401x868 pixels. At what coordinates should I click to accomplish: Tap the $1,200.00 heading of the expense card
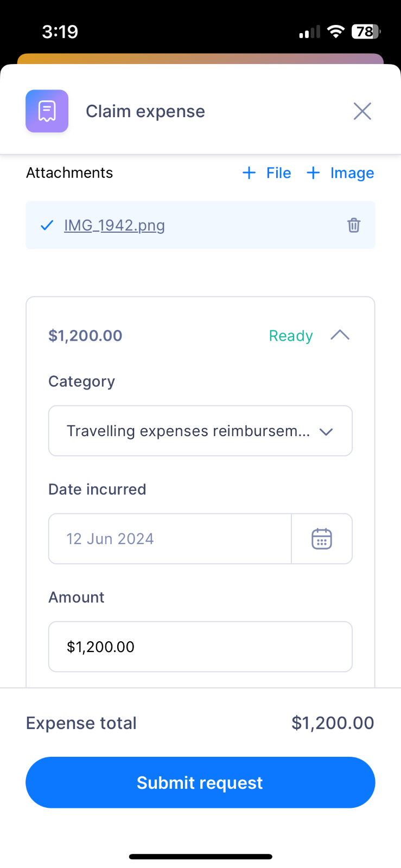85,336
